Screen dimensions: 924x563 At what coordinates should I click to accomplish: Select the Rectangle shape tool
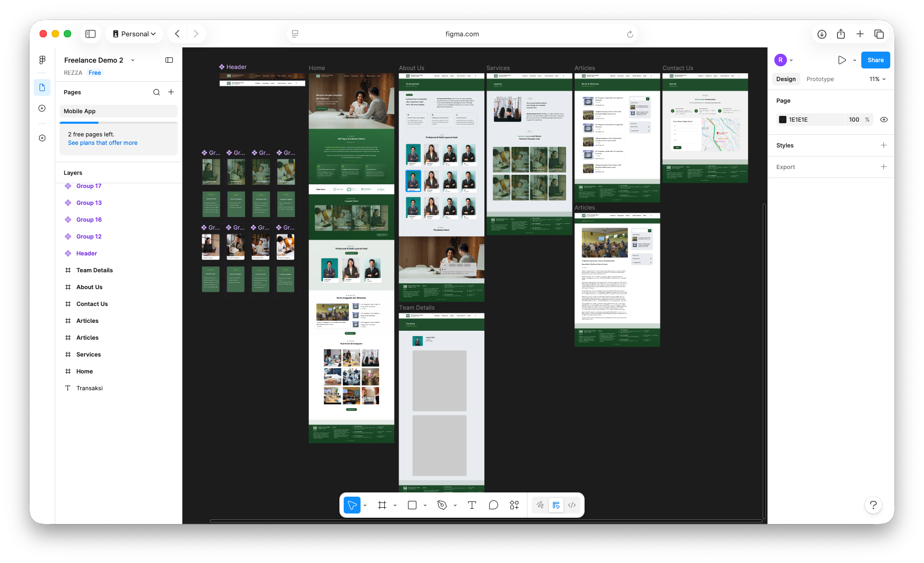(x=412, y=505)
